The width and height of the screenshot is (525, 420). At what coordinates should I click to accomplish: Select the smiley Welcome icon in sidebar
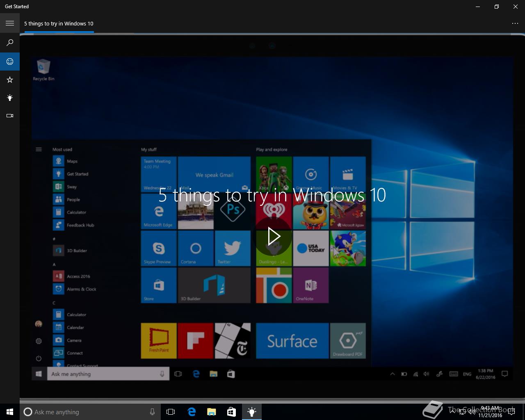[x=10, y=62]
